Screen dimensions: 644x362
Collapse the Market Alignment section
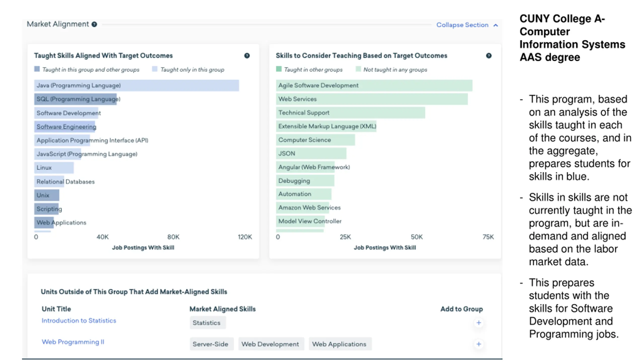click(x=462, y=25)
